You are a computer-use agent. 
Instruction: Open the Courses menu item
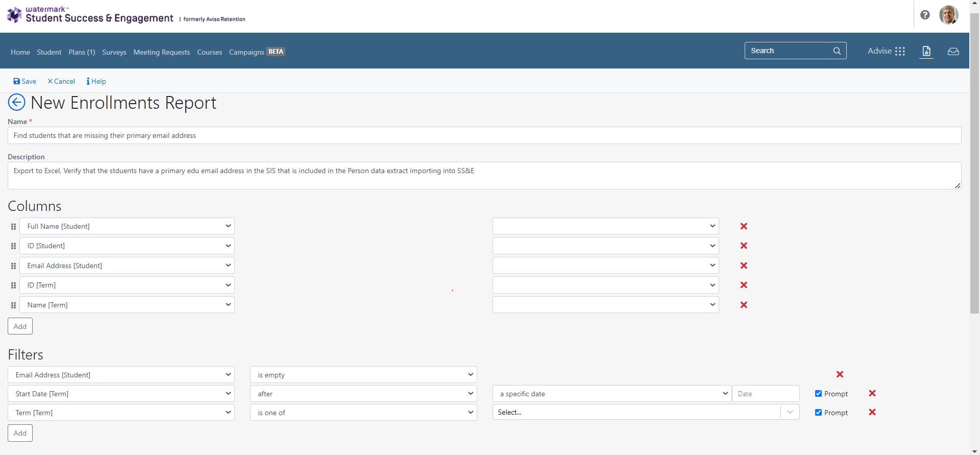pyautogui.click(x=210, y=52)
